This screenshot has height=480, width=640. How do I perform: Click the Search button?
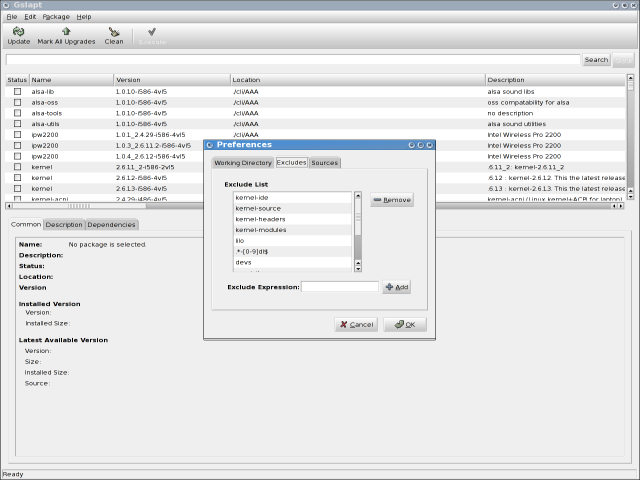(x=596, y=60)
